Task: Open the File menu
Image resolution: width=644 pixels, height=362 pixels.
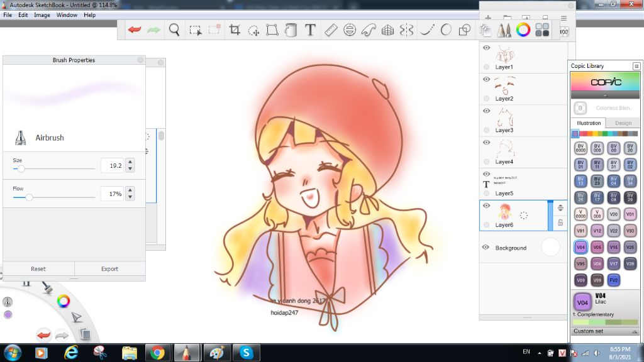Action: coord(8,15)
